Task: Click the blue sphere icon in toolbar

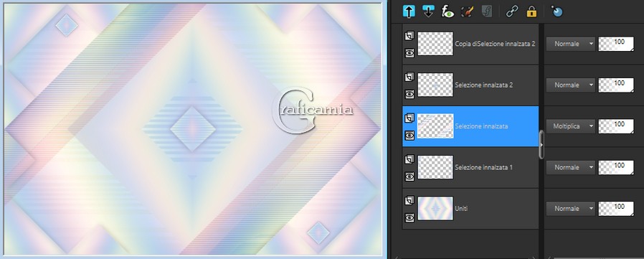Action: 557,11
